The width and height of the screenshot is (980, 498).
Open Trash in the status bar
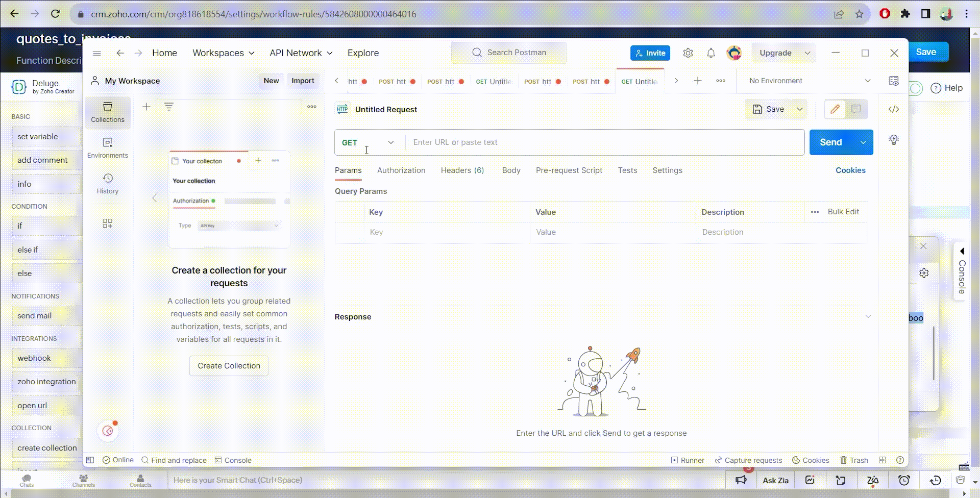[854, 460]
